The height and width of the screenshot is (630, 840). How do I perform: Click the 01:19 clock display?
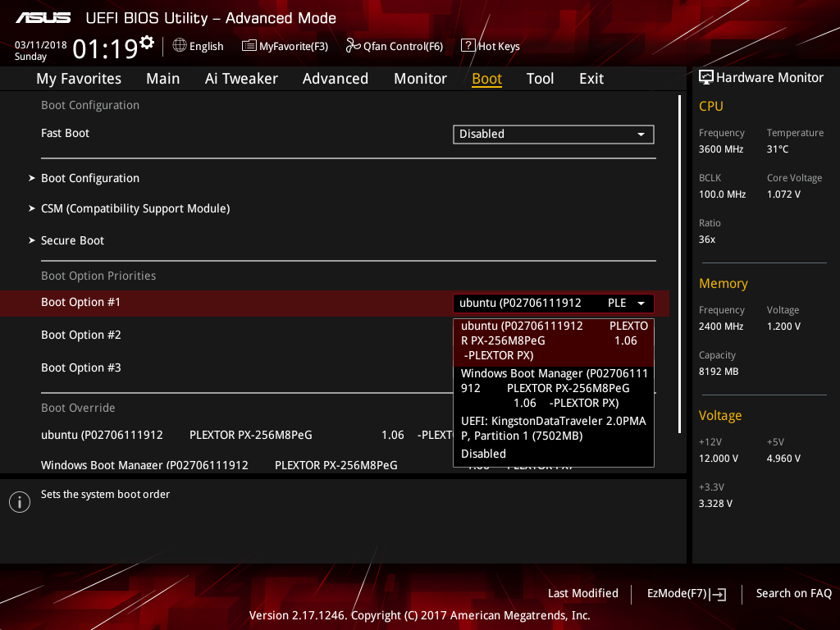coord(106,49)
